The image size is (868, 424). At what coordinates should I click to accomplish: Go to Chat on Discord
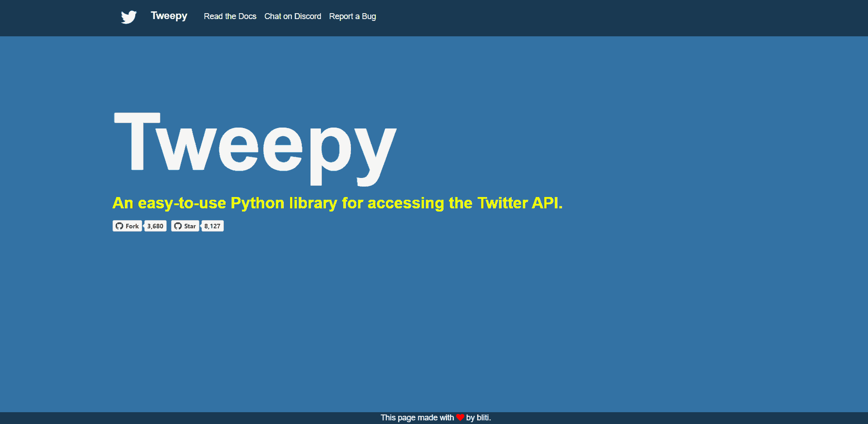[x=293, y=16]
